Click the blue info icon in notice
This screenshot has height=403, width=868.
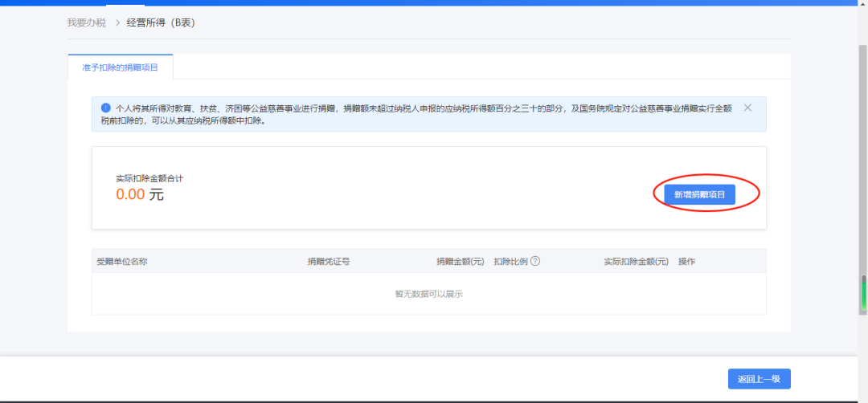click(x=106, y=108)
